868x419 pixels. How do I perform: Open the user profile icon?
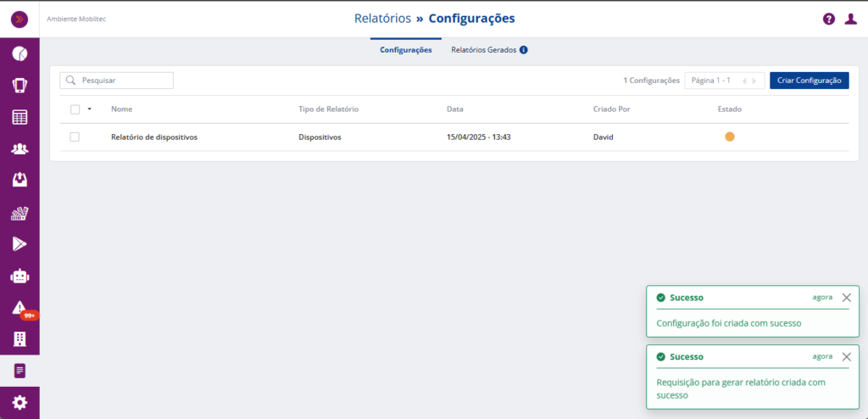(850, 19)
